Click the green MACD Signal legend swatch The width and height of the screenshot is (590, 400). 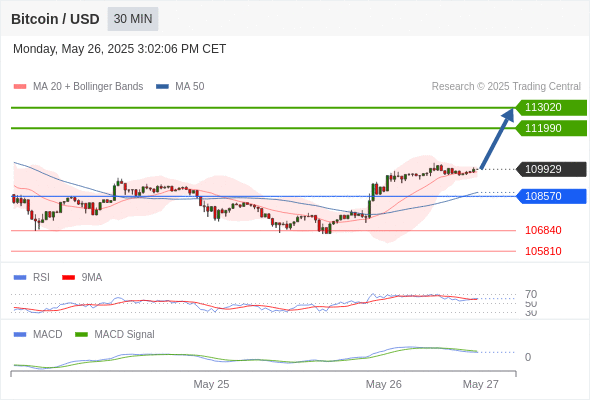[x=81, y=334]
